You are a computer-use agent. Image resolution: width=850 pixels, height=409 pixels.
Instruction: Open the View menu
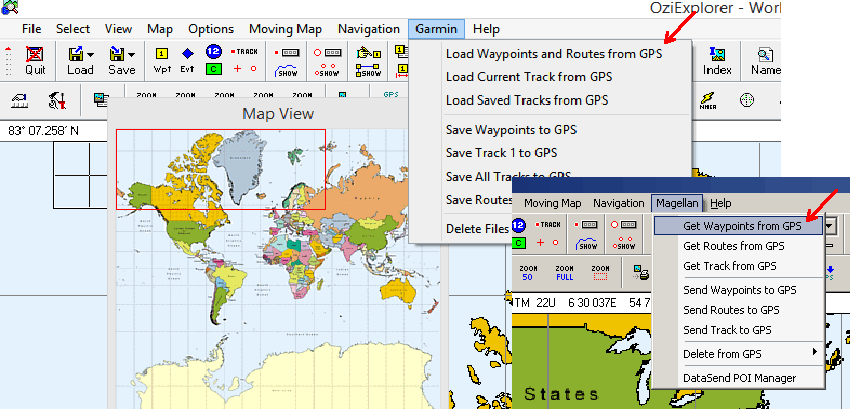coord(118,29)
